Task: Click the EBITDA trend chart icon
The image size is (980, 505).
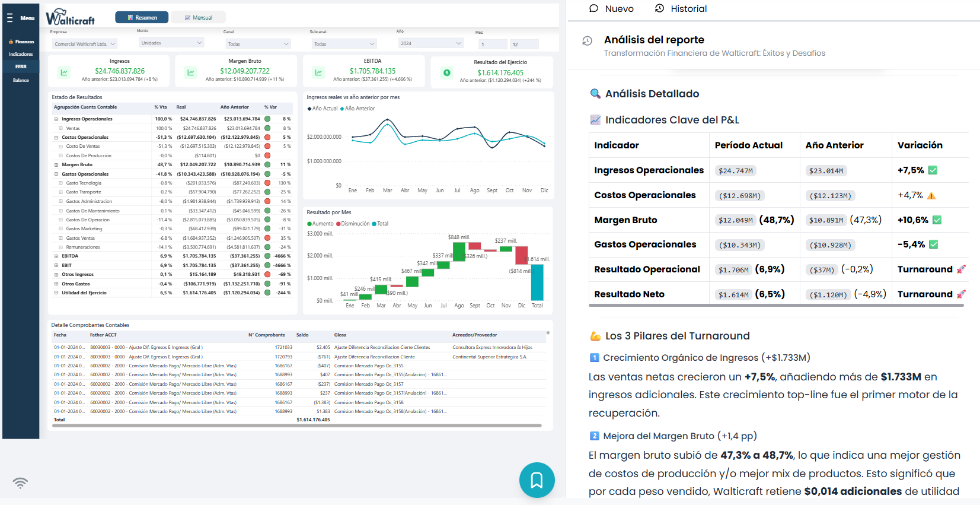Action: click(318, 72)
